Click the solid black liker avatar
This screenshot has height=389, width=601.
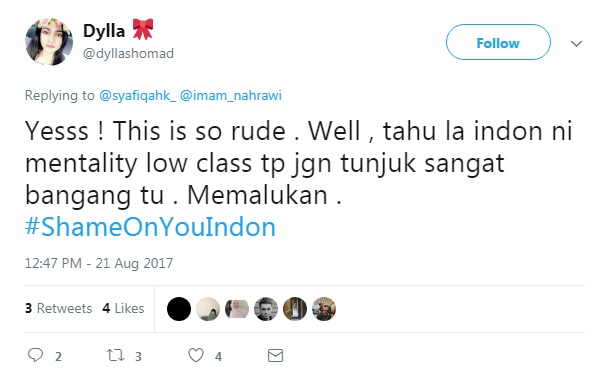(x=179, y=309)
